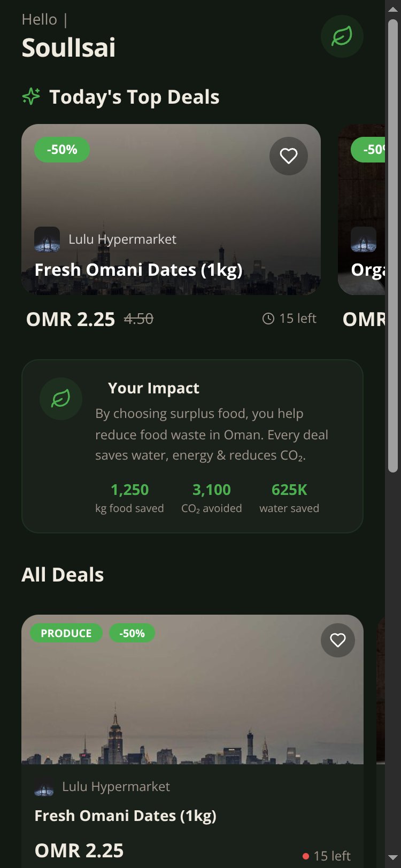
Task: Click the sparkle icon beside Today's Top Deals
Action: pos(31,97)
